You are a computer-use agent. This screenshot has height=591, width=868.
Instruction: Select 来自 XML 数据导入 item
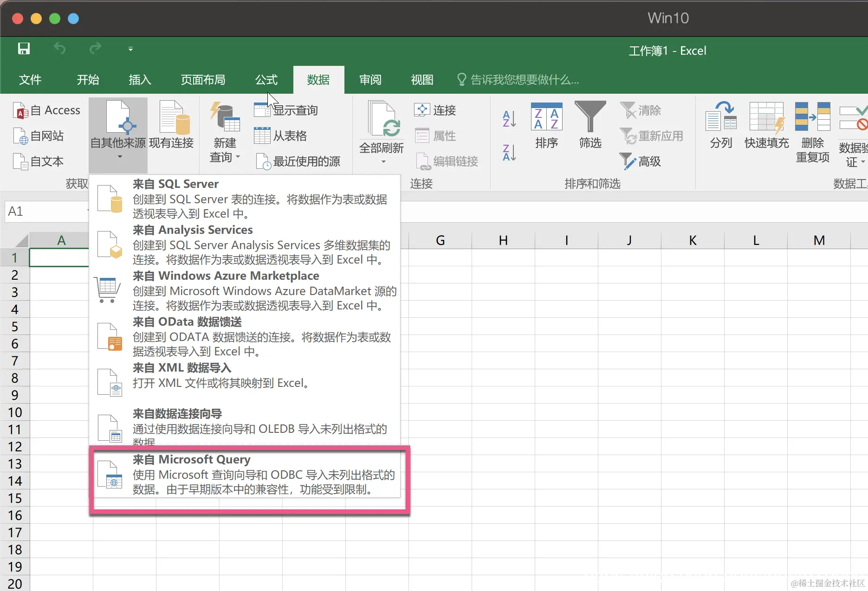tap(245, 382)
